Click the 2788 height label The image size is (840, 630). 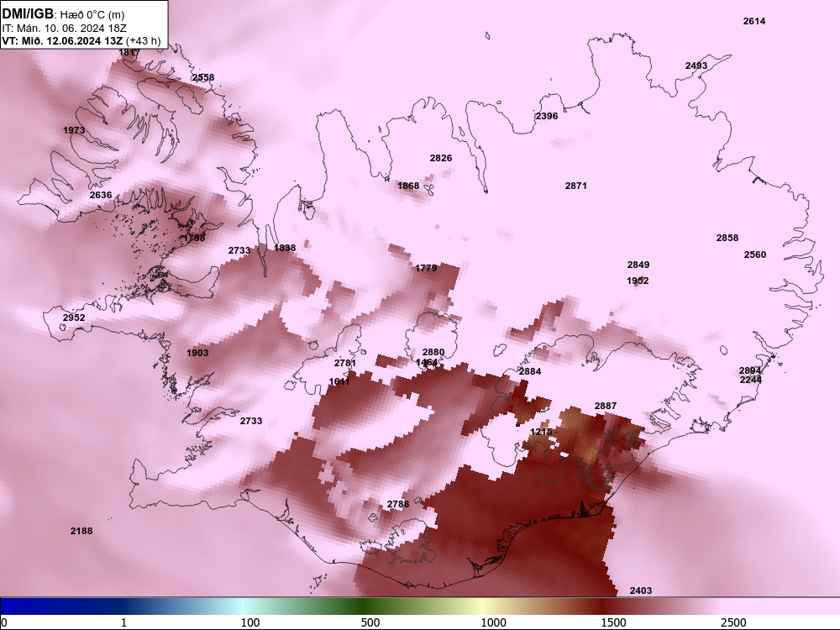coord(398,504)
